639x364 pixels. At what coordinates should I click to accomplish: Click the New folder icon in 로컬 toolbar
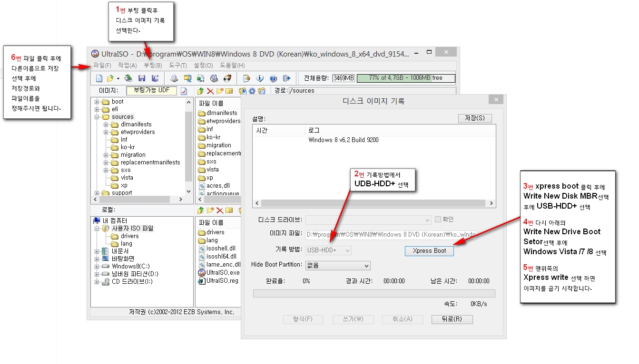click(x=210, y=210)
